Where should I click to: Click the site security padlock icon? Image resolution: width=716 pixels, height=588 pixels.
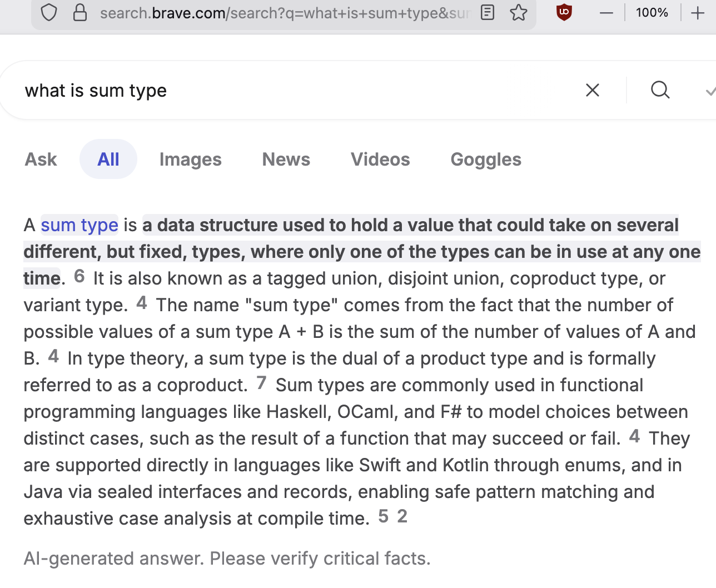[80, 12]
